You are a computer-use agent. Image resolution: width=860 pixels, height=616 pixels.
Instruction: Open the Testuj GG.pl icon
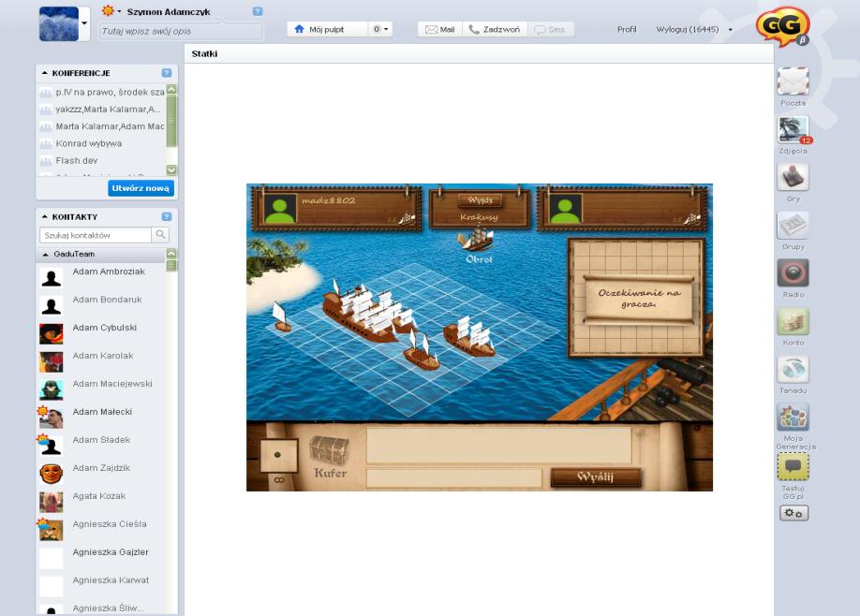click(793, 467)
